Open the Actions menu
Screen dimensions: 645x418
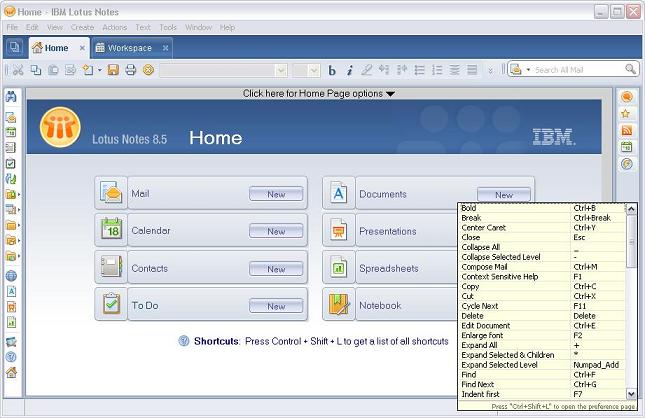tap(114, 28)
